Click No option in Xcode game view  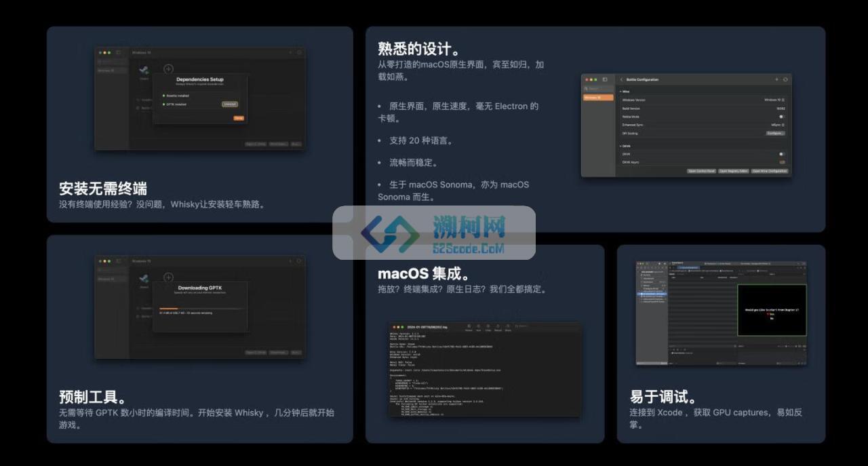pos(772,319)
